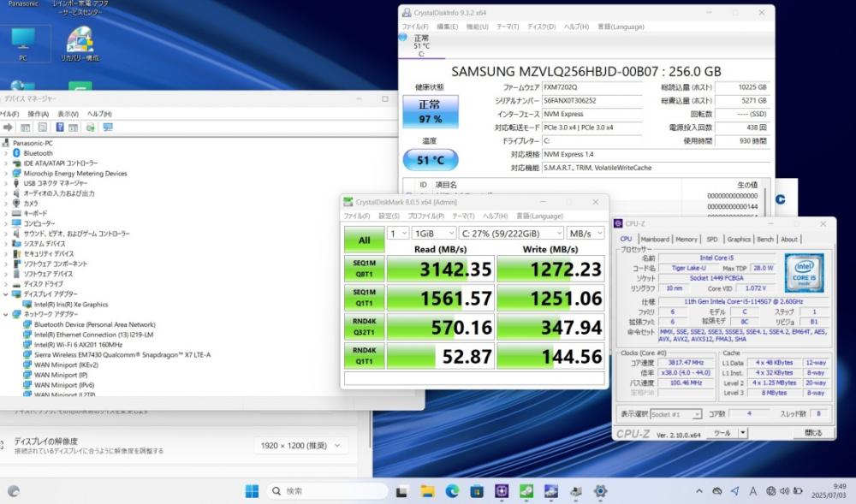This screenshot has height=504, width=856.
Task: Switch to the Mainboard tab in CPU-Z
Action: click(x=655, y=239)
